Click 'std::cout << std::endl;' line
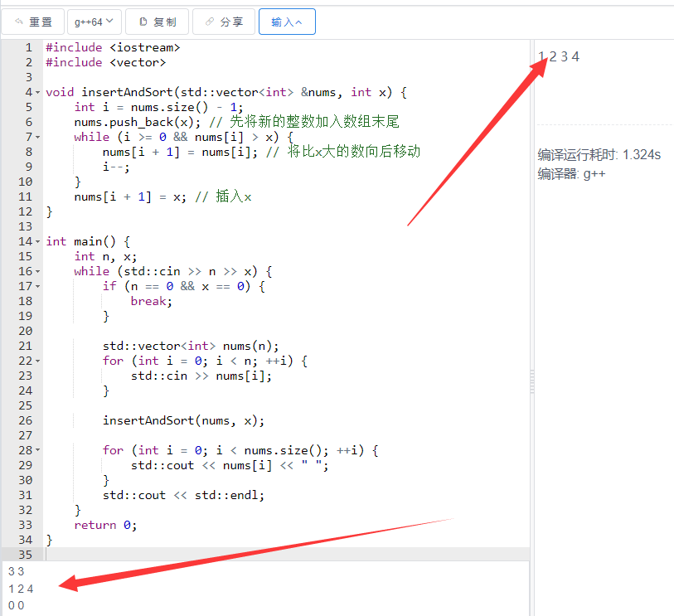674x616 pixels. pyautogui.click(x=183, y=495)
